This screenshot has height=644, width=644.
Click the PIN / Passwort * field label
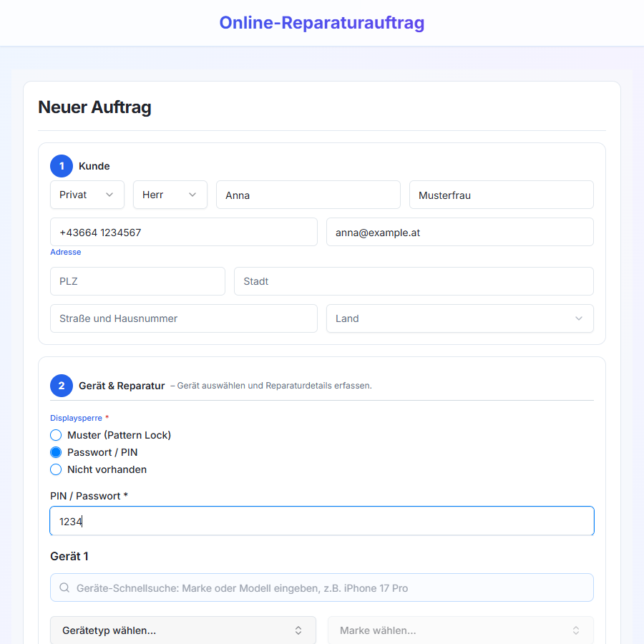click(x=89, y=496)
